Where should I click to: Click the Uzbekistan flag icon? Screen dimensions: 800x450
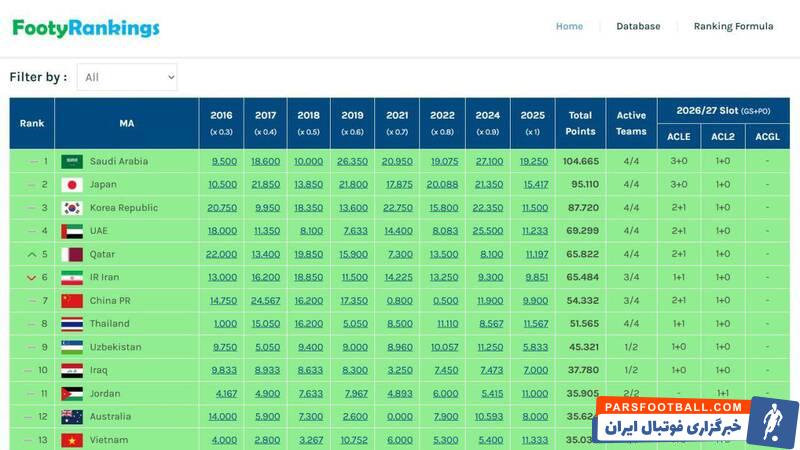[x=72, y=347]
